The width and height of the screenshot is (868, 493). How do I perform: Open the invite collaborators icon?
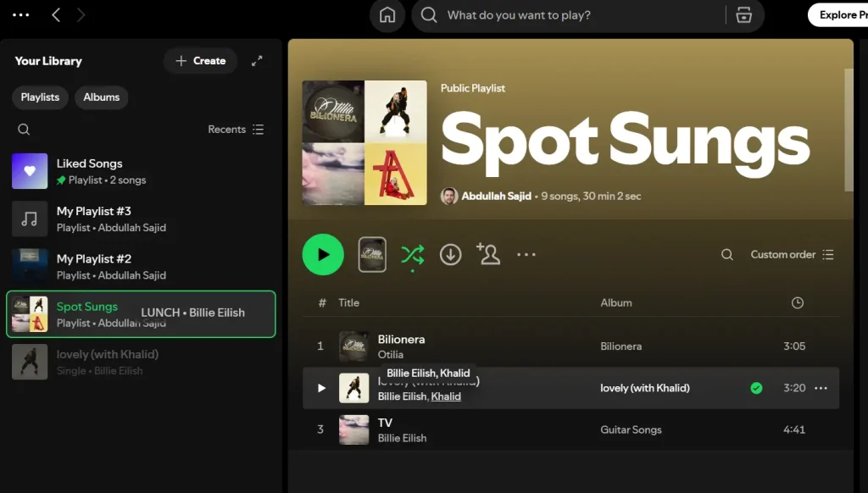click(x=488, y=254)
